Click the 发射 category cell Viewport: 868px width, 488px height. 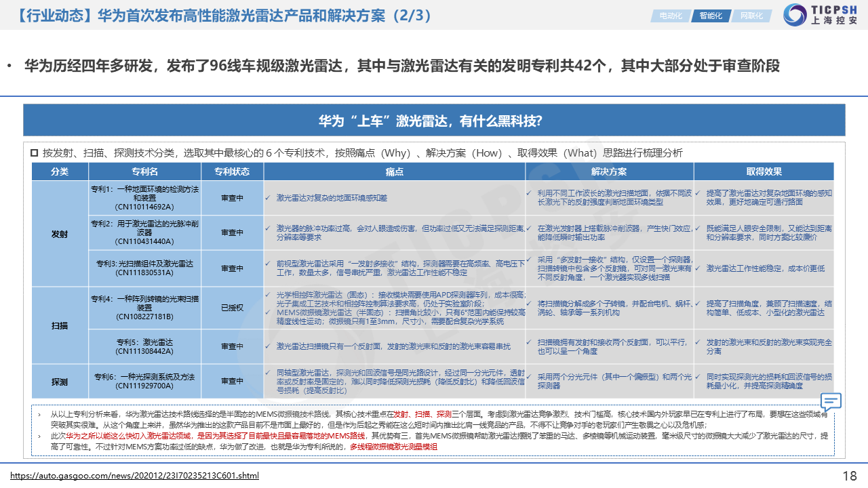click(60, 233)
